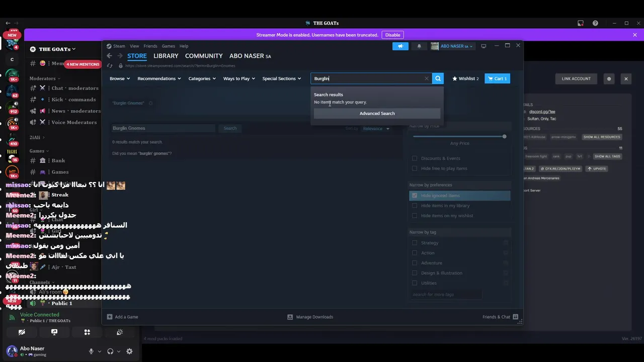Image resolution: width=644 pixels, height=362 pixels.
Task: Open Ways to Play dropdown
Action: [239, 78]
